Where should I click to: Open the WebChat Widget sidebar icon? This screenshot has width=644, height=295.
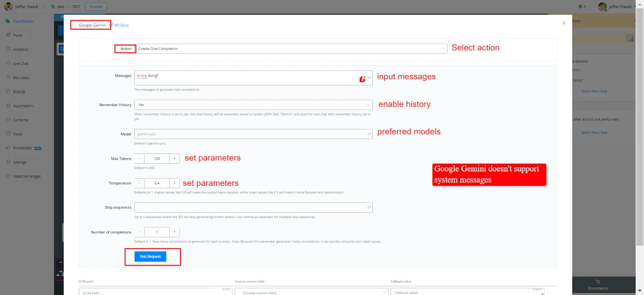click(8, 176)
